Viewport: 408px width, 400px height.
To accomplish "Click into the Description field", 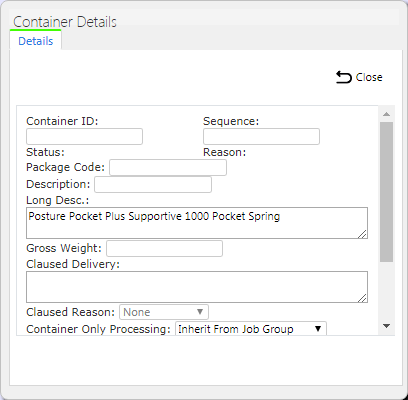I will 153,185.
